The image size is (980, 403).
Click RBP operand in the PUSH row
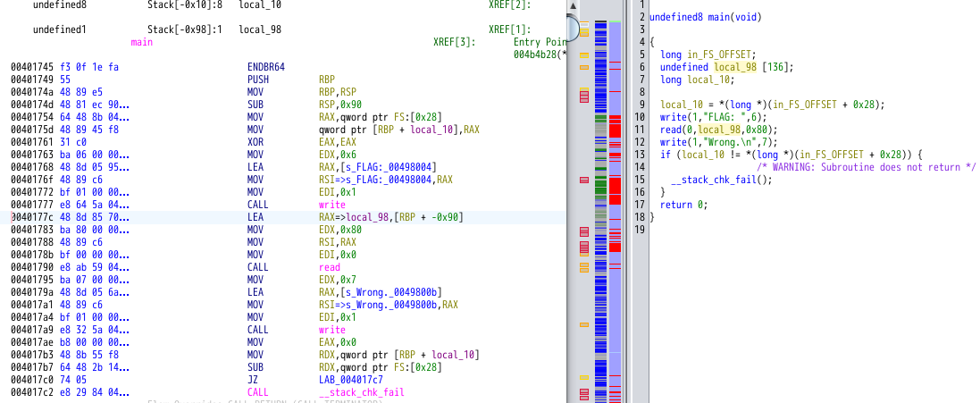[x=326, y=80]
